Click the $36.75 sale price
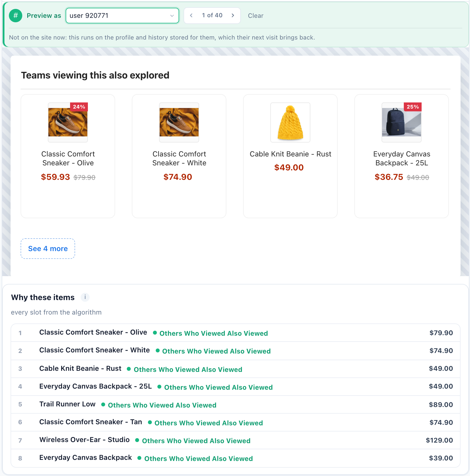The height and width of the screenshot is (476, 470). [x=389, y=177]
